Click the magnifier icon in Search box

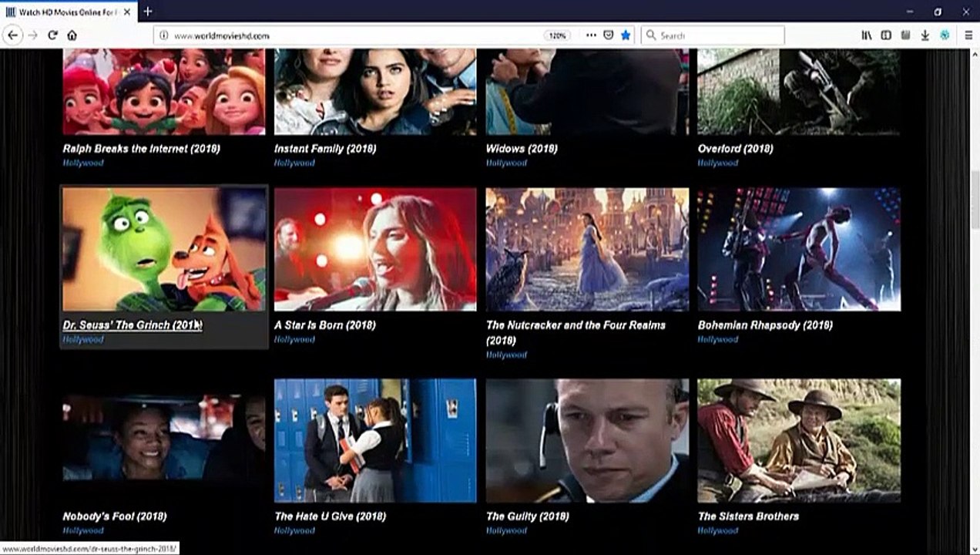tap(651, 35)
